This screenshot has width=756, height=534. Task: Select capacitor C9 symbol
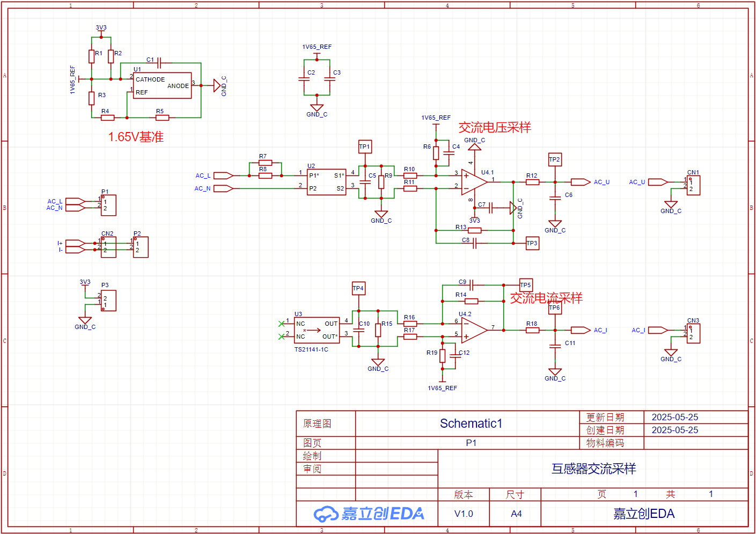472,285
